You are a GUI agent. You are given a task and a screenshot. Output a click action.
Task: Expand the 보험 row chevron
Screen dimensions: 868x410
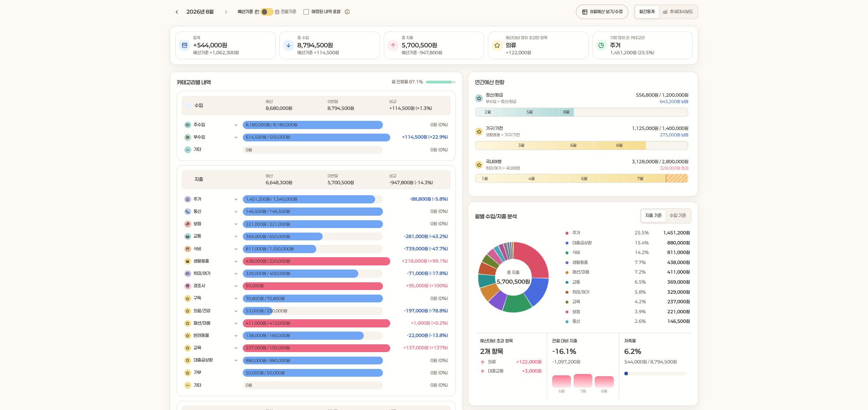pos(236,224)
